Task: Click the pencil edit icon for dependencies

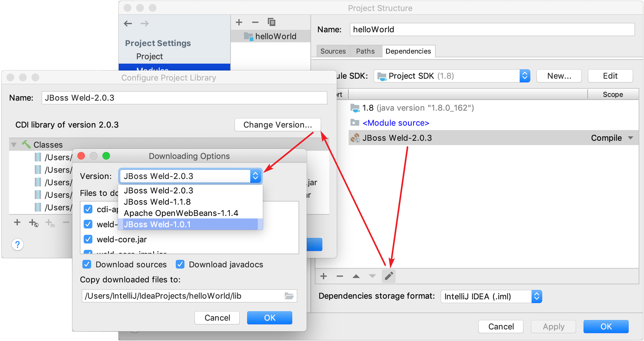Action: click(x=389, y=276)
